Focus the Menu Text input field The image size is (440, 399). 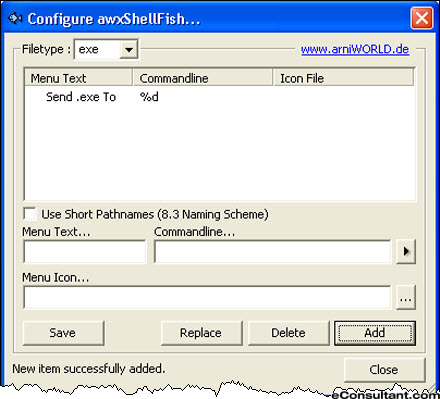(x=85, y=252)
